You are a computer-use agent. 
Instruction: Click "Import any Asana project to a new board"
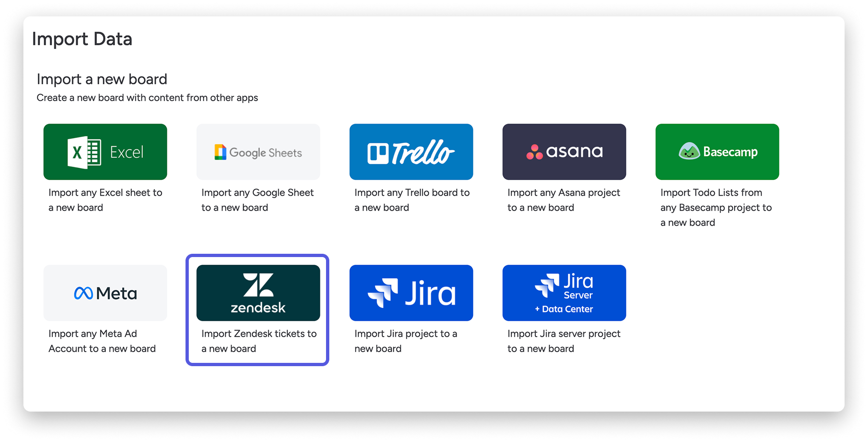[564, 200]
